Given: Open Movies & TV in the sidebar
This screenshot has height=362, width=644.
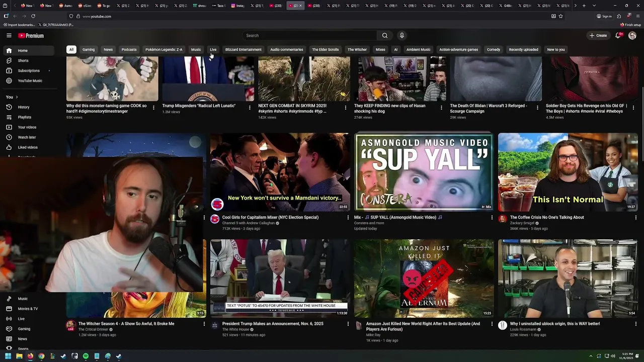Looking at the screenshot, I should tap(28, 309).
